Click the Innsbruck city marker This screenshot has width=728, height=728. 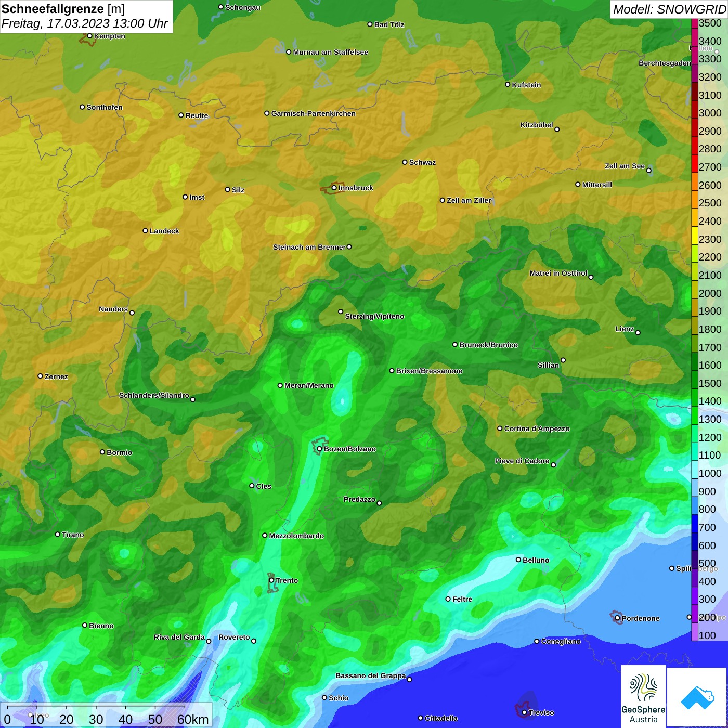[x=334, y=188]
